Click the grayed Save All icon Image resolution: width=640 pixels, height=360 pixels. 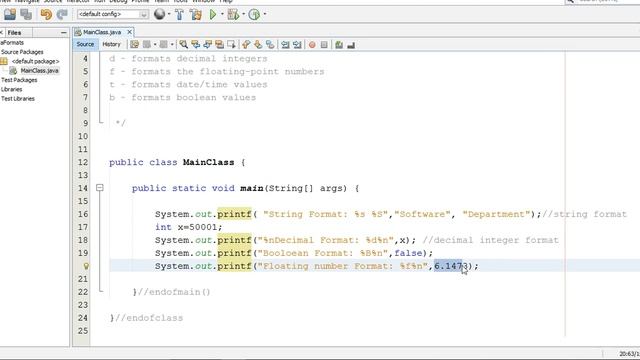(26, 14)
